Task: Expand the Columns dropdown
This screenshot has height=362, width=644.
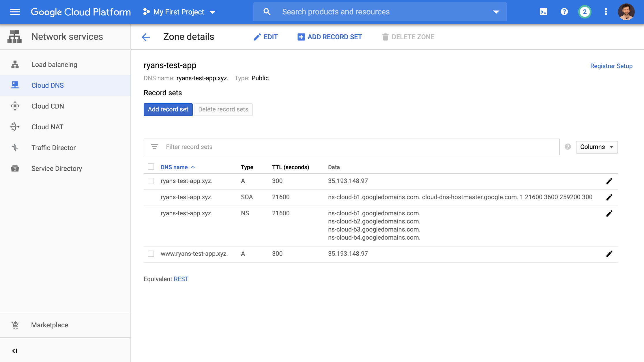Action: [596, 147]
